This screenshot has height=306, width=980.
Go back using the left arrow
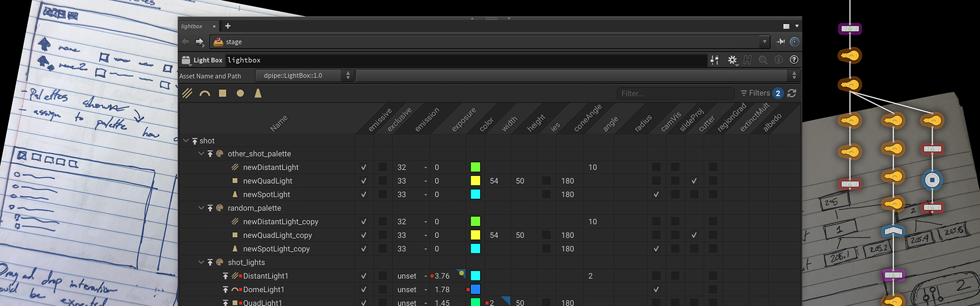pyautogui.click(x=185, y=42)
